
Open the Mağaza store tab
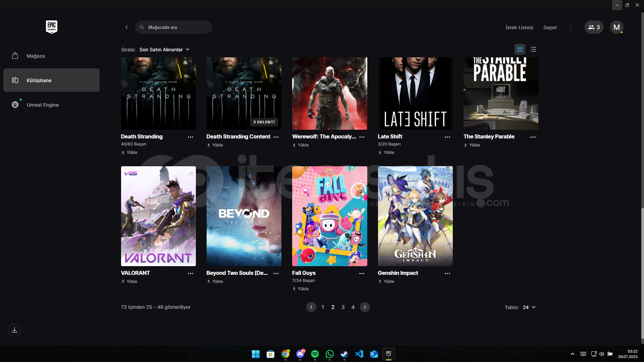pos(51,56)
